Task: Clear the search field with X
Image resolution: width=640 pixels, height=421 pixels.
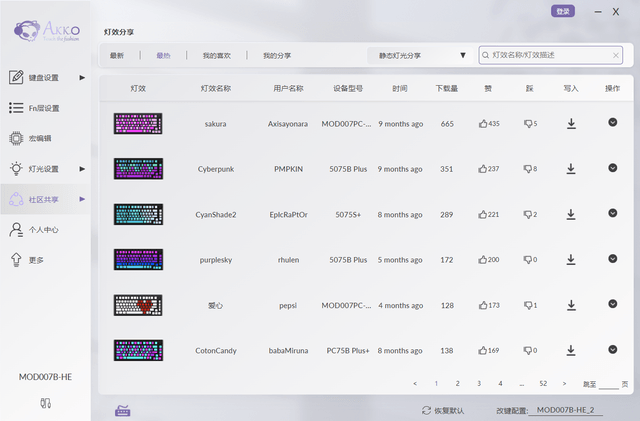Action: pyautogui.click(x=616, y=56)
